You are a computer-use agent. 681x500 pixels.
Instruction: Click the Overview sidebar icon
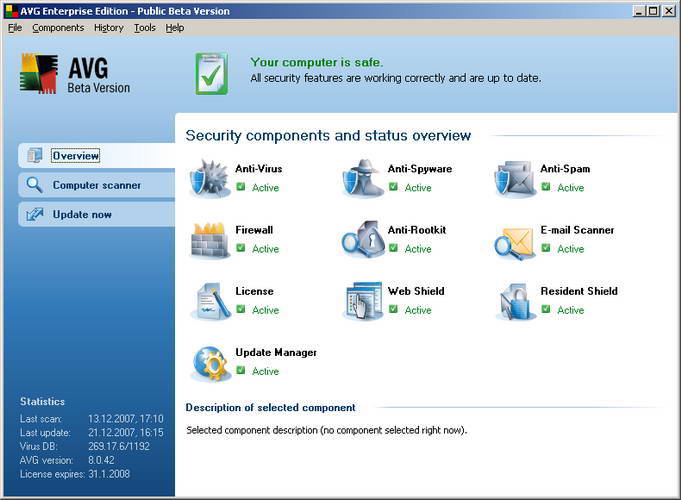34,155
